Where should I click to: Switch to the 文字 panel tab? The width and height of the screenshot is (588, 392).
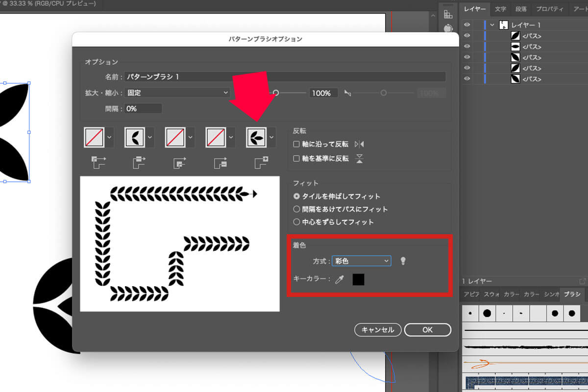pyautogui.click(x=500, y=9)
